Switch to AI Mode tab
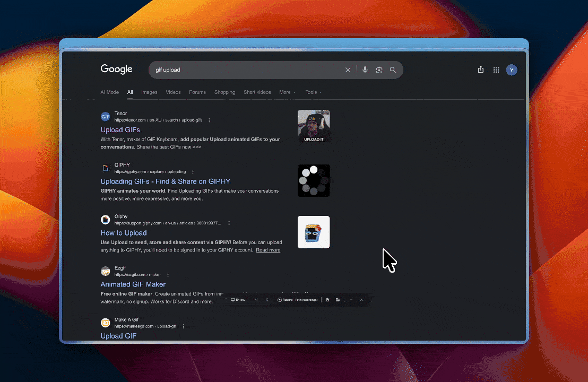 coord(109,92)
